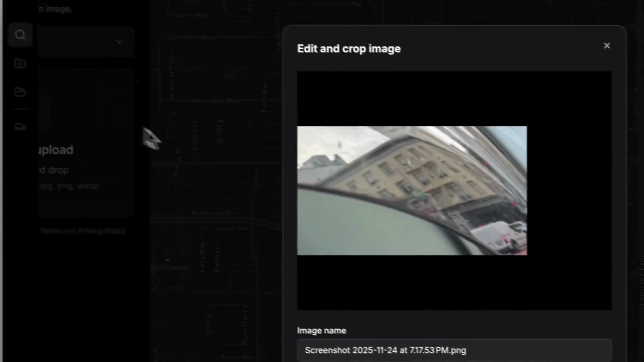Select the search icon in the sidebar
Viewport: 644px width, 362px height.
click(20, 35)
